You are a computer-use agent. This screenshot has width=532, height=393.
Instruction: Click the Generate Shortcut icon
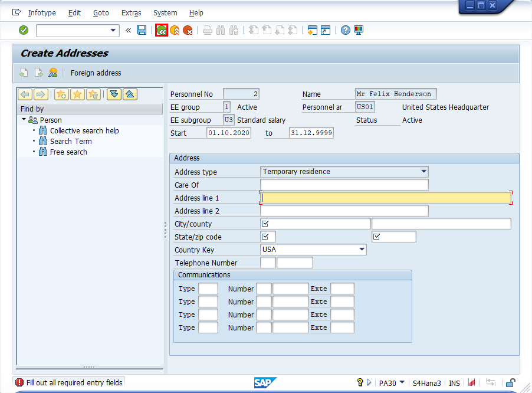click(x=326, y=30)
